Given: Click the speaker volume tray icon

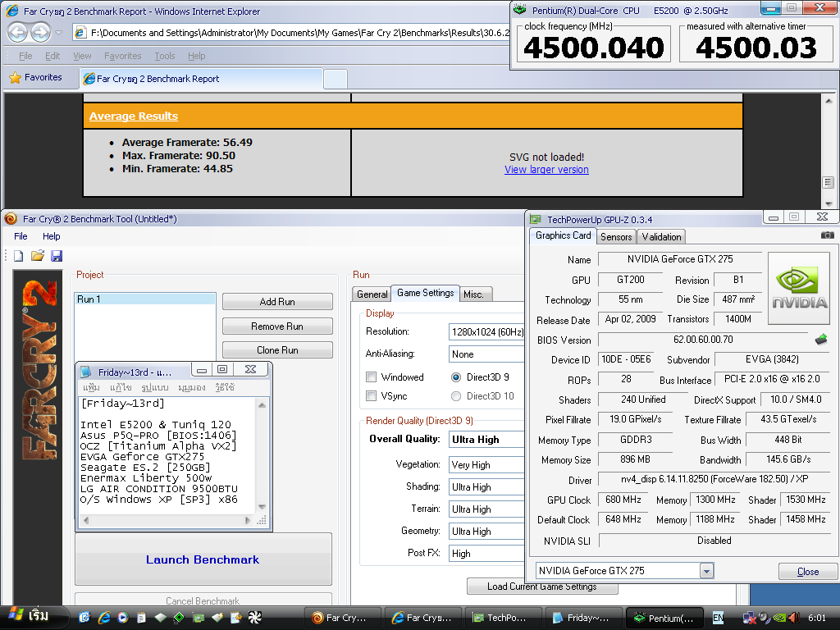Looking at the screenshot, I should pos(793,618).
